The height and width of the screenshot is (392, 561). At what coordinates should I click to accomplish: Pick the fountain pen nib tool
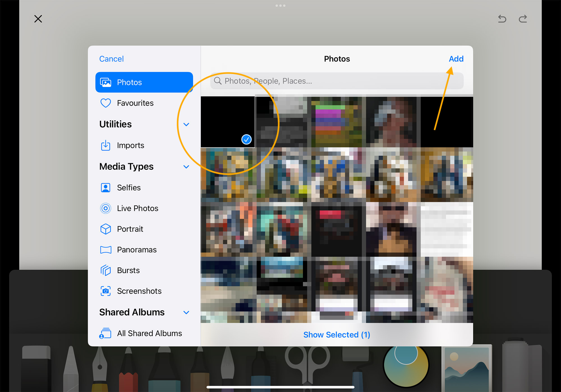coord(100,369)
